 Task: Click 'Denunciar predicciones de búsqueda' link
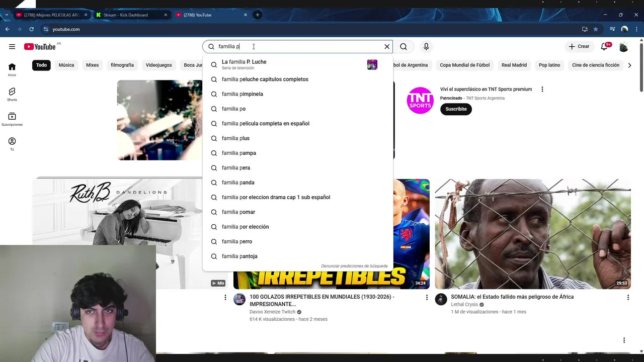[x=354, y=266]
